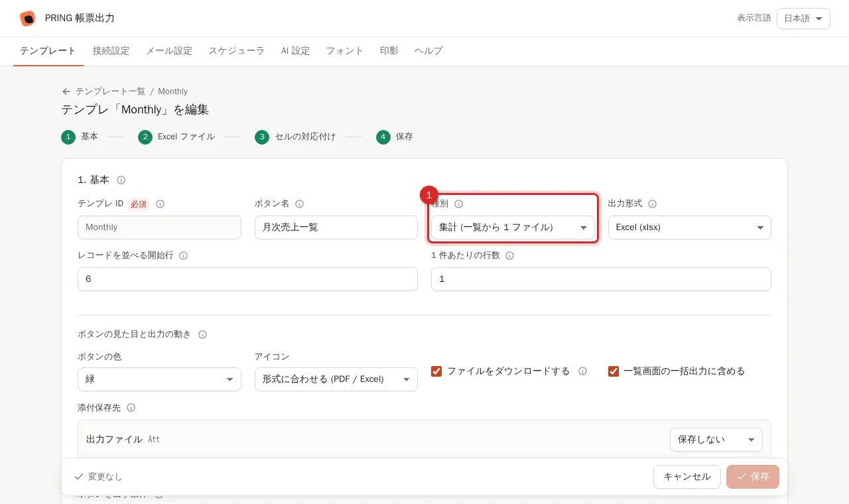The image size is (849, 504).
Task: Open the info icon beside テンプレ ID
Action: [160, 204]
